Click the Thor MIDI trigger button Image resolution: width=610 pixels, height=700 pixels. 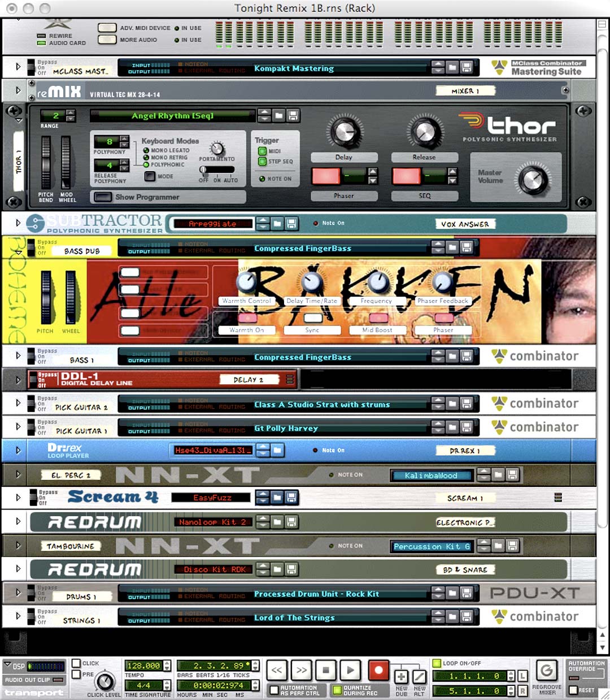click(262, 151)
